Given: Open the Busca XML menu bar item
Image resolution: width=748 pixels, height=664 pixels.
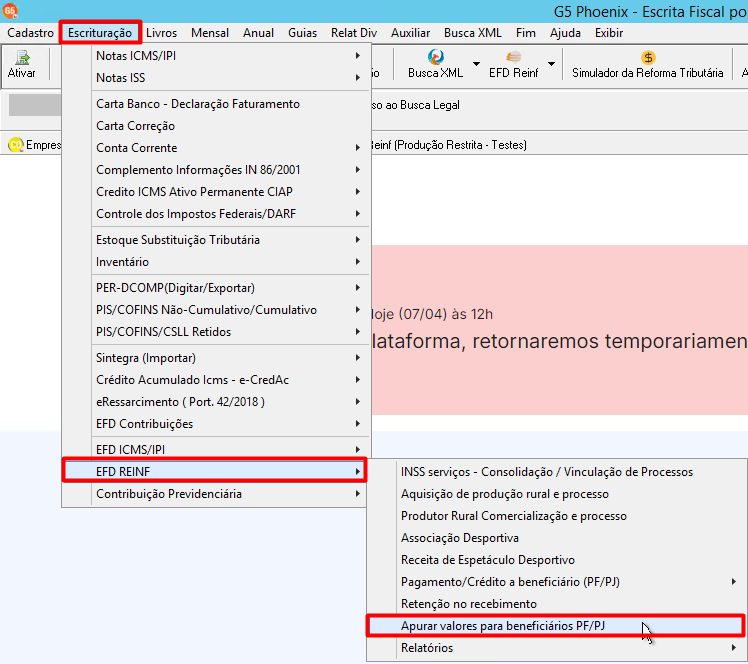Looking at the screenshot, I should pyautogui.click(x=473, y=33).
